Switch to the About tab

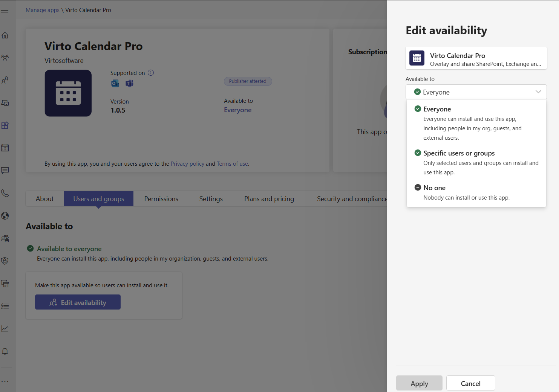tap(44, 198)
